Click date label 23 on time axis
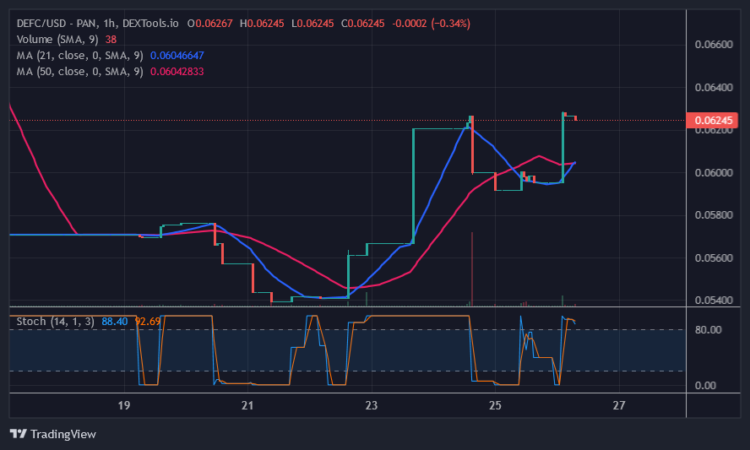 coord(371,406)
